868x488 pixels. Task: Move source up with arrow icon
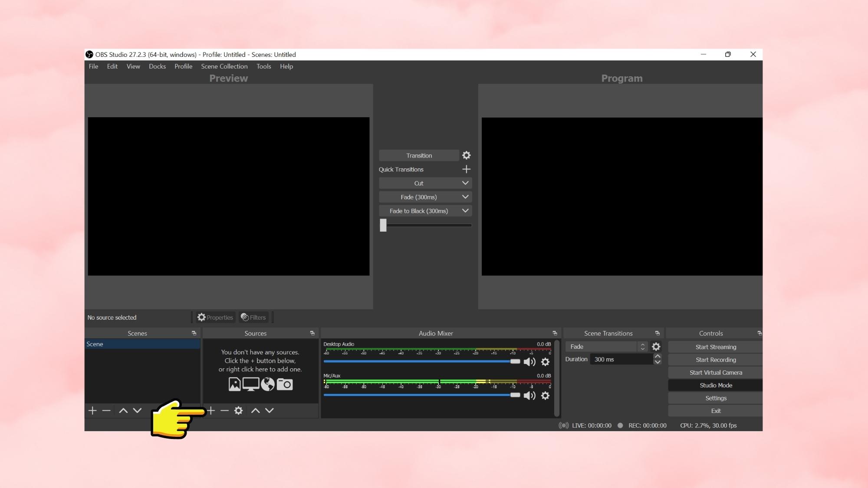pyautogui.click(x=256, y=410)
